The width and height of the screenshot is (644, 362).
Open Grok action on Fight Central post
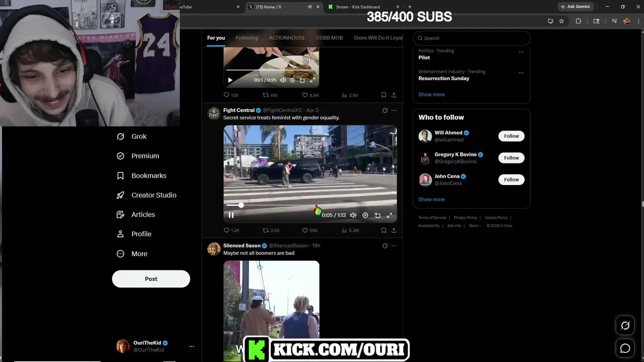click(385, 111)
